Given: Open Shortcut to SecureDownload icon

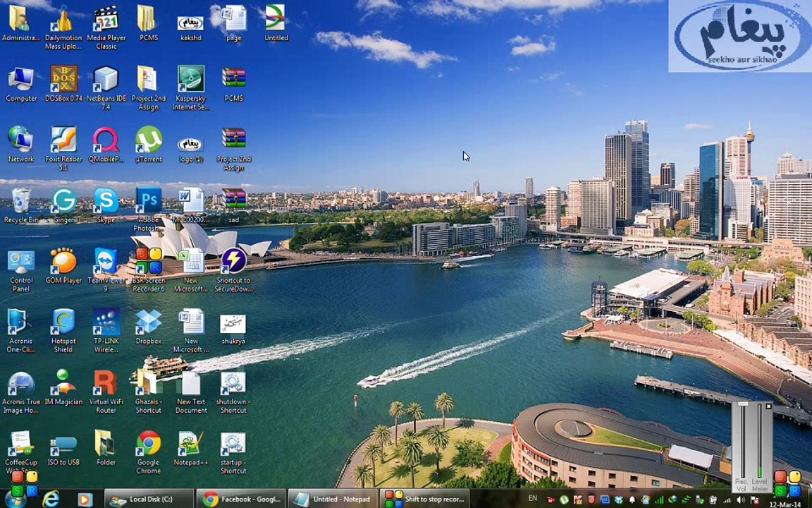Looking at the screenshot, I should tap(233, 270).
